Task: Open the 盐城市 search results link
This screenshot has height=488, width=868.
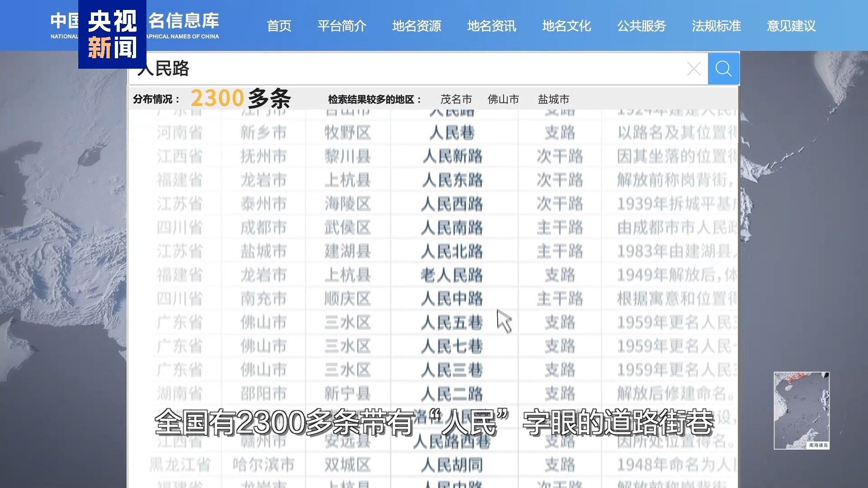Action: point(552,99)
